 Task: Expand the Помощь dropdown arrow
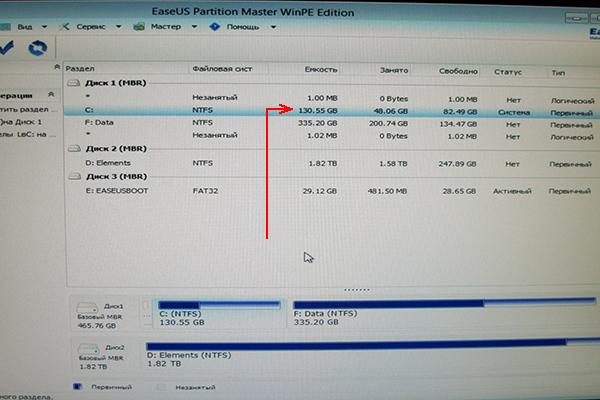pos(273,27)
